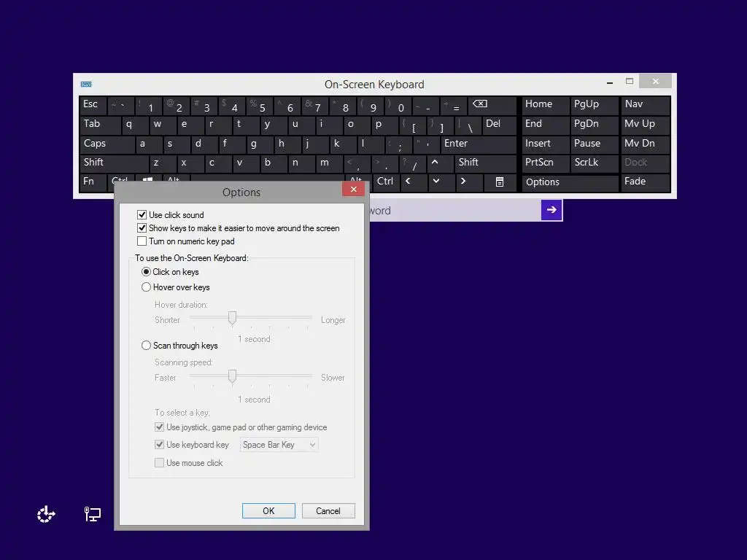The image size is (747, 560).
Task: Toggle Use mouse click checkbox
Action: click(160, 463)
